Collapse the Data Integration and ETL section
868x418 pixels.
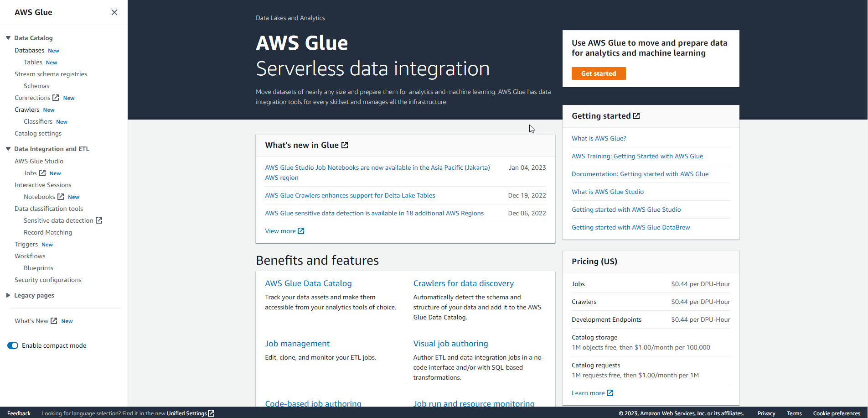pyautogui.click(x=8, y=149)
